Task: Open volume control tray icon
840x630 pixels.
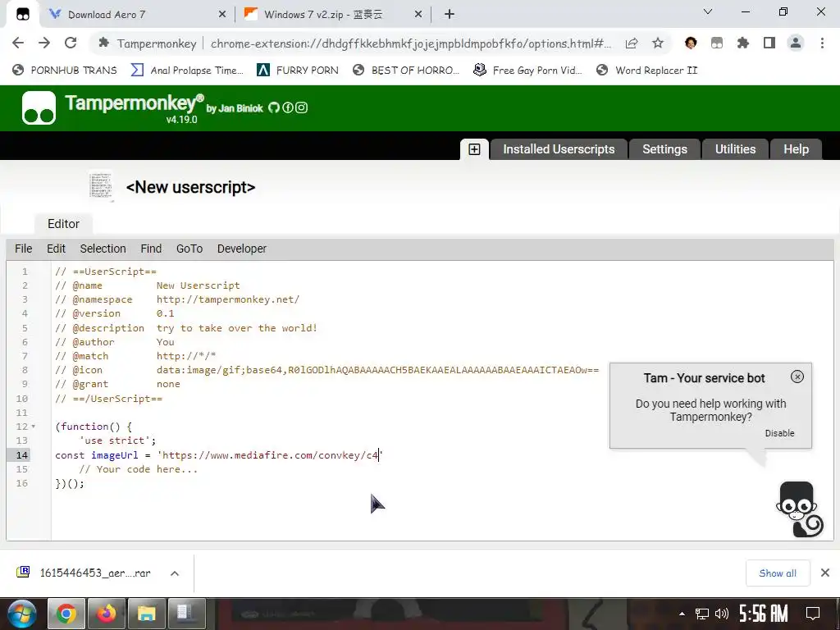Action: [x=722, y=614]
